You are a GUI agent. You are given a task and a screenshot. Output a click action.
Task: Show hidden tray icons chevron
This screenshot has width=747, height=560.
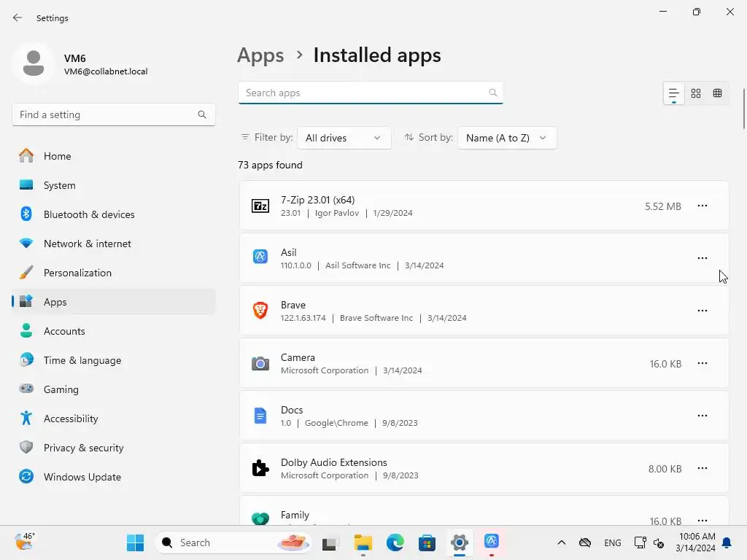click(562, 542)
